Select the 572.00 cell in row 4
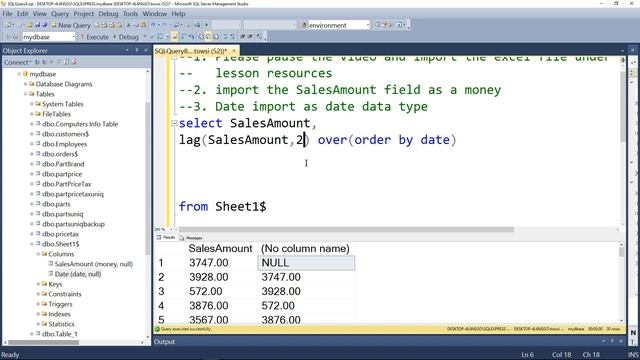640x360 pixels. pos(306,306)
